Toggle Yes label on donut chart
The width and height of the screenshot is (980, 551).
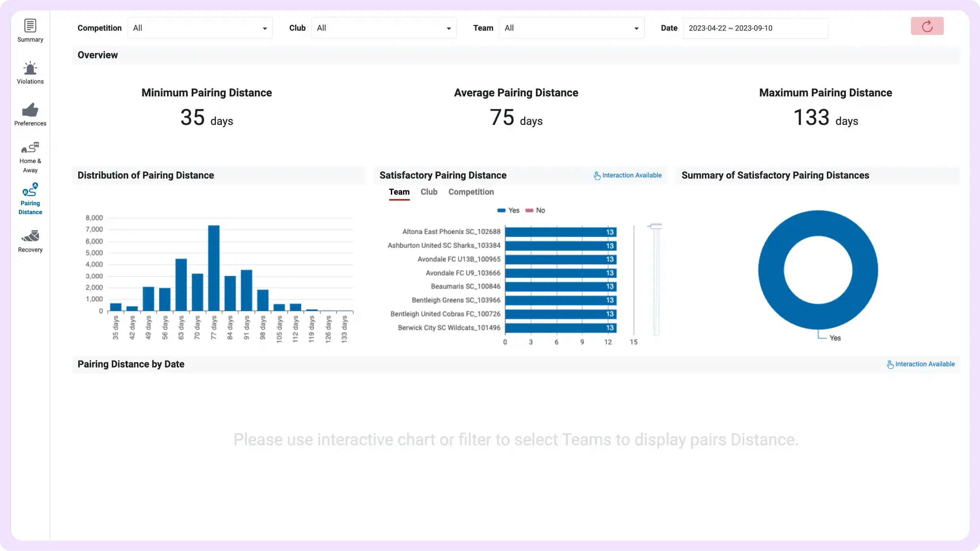click(835, 338)
